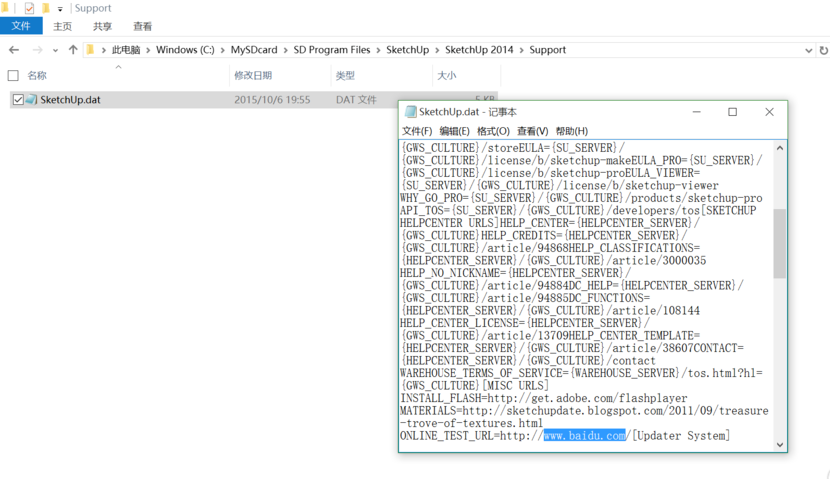Expand chevron after SD Program Files
This screenshot has height=479, width=830.
click(378, 50)
